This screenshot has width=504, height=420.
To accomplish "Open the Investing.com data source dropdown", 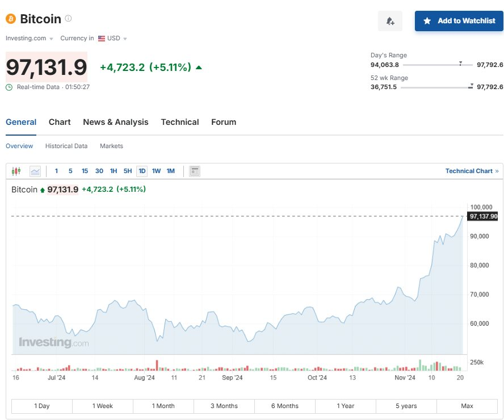I will [30, 39].
